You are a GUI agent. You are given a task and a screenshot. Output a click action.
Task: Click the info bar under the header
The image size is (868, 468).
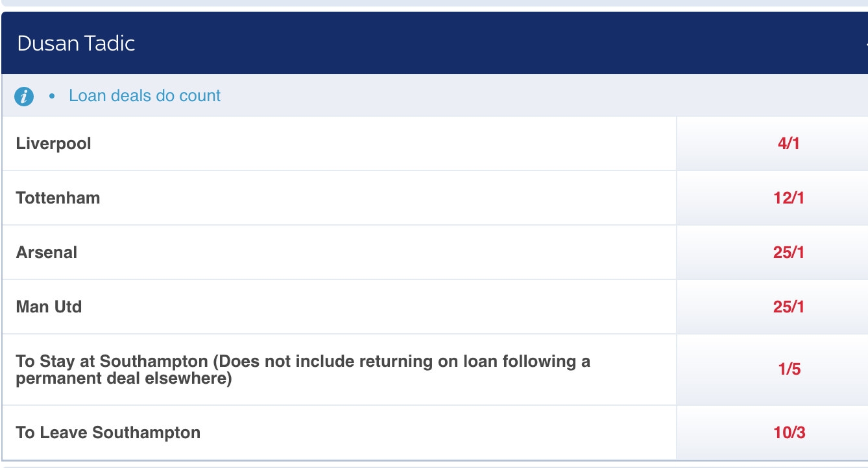pos(435,95)
